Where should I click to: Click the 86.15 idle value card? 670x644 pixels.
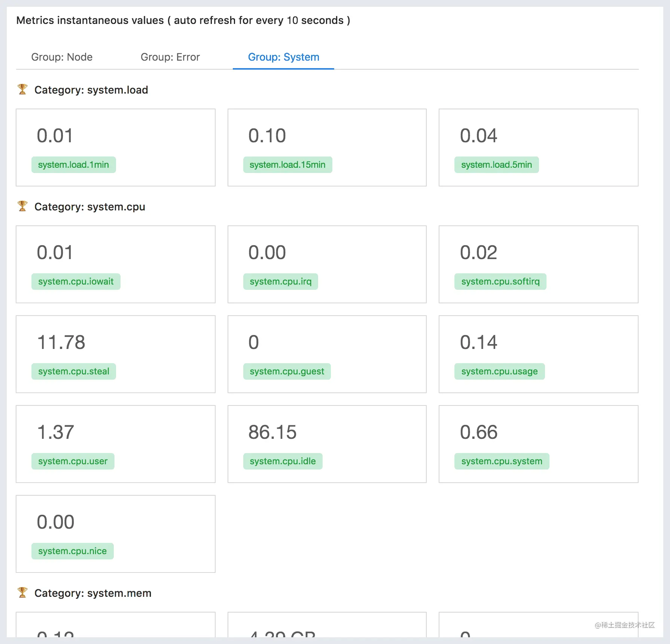point(327,444)
